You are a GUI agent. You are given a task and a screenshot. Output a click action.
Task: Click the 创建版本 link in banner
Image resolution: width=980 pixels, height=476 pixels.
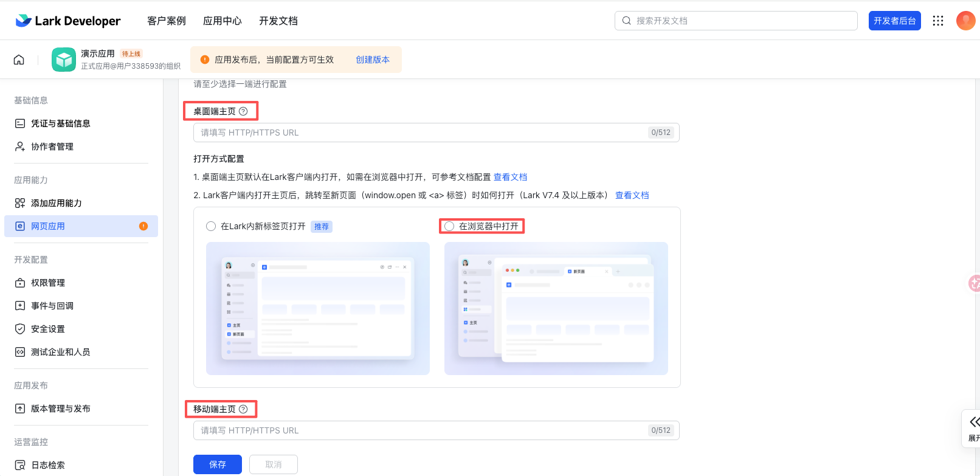tap(372, 60)
